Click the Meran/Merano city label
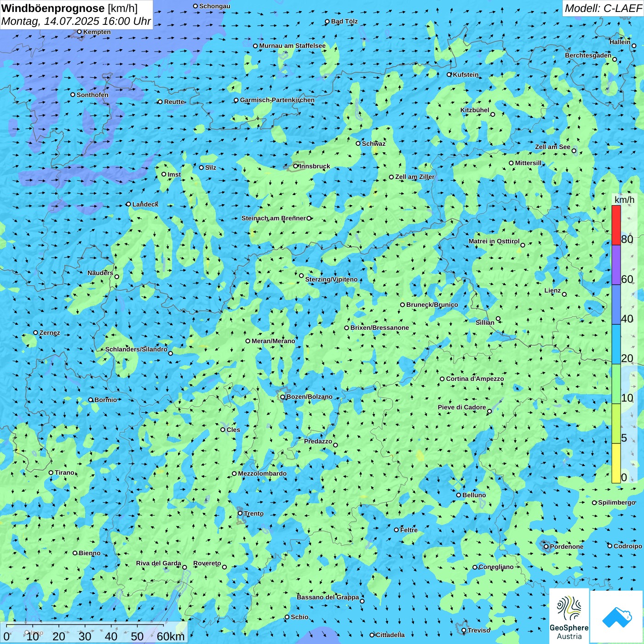The width and height of the screenshot is (644, 644). [273, 341]
